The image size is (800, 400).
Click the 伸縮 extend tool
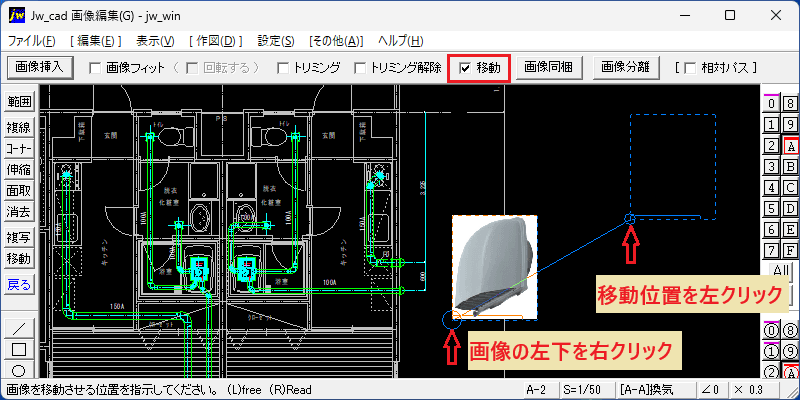(19, 170)
